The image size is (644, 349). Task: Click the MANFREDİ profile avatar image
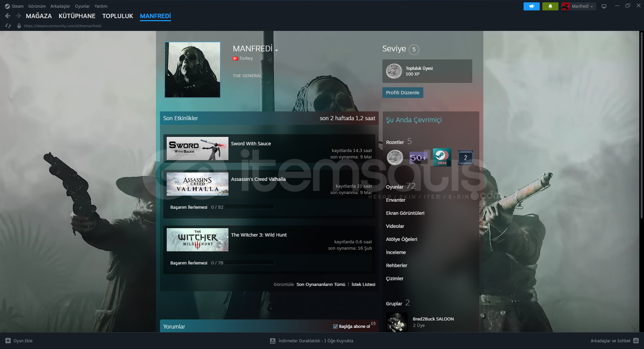click(x=193, y=70)
